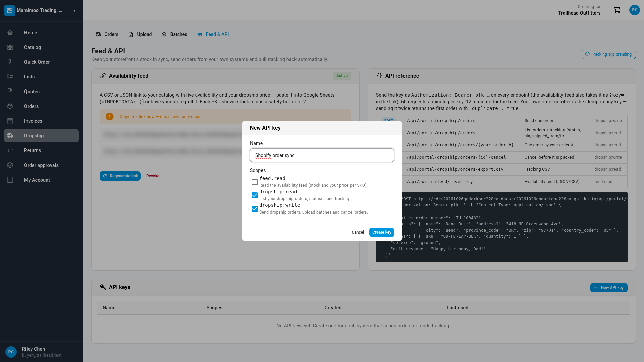The height and width of the screenshot is (362, 644).
Task: Click the New API key button
Action: coord(609,288)
